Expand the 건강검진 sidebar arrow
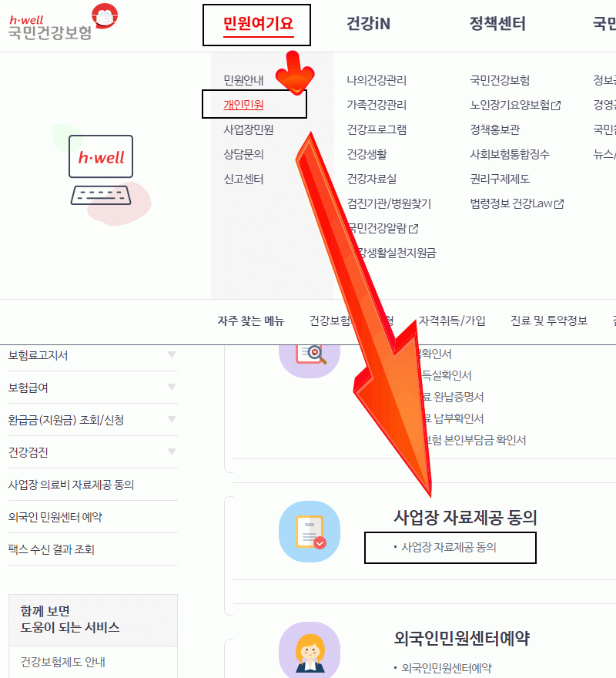The image size is (616, 678). (x=172, y=451)
